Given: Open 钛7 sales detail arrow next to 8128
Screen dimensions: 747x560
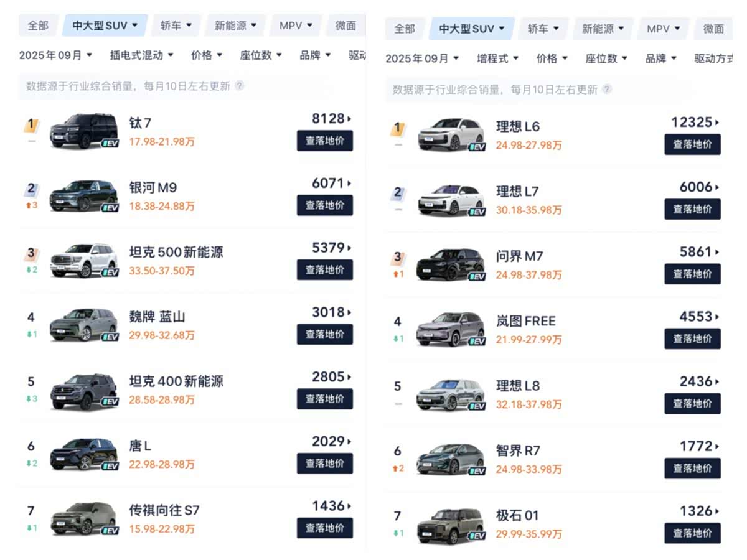Looking at the screenshot, I should [x=349, y=119].
